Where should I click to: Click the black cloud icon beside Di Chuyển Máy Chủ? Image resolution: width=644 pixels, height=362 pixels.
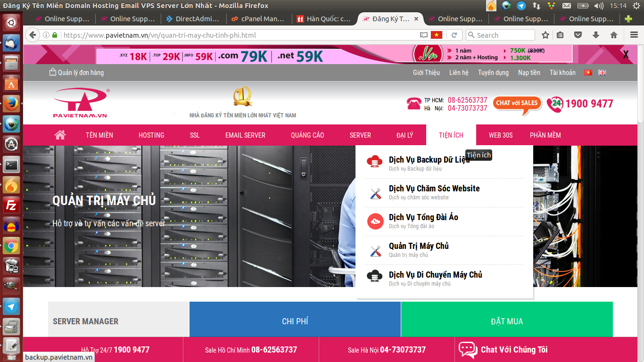point(375,276)
